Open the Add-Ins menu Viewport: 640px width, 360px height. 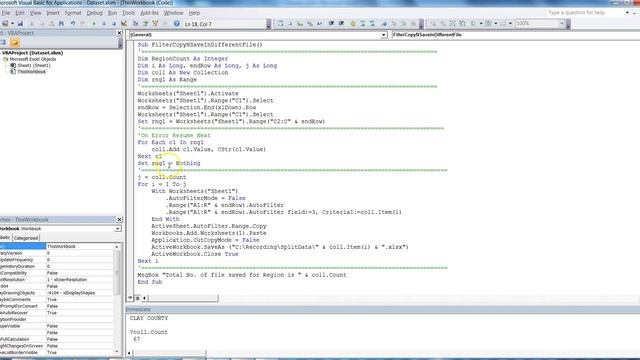[x=149, y=13]
